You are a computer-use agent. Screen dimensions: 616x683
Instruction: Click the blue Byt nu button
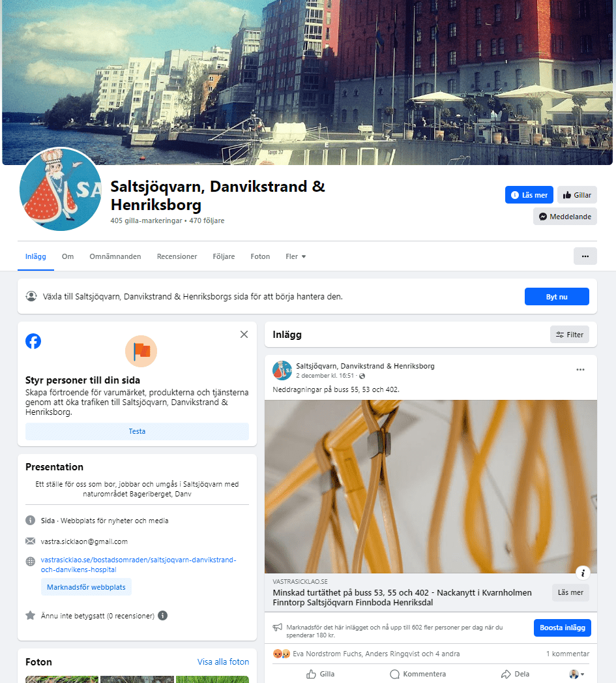click(x=557, y=297)
